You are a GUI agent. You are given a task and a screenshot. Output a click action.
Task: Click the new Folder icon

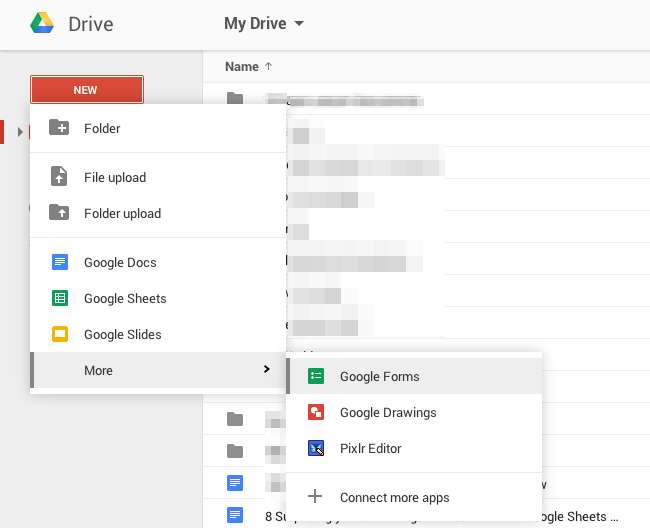[x=59, y=128]
